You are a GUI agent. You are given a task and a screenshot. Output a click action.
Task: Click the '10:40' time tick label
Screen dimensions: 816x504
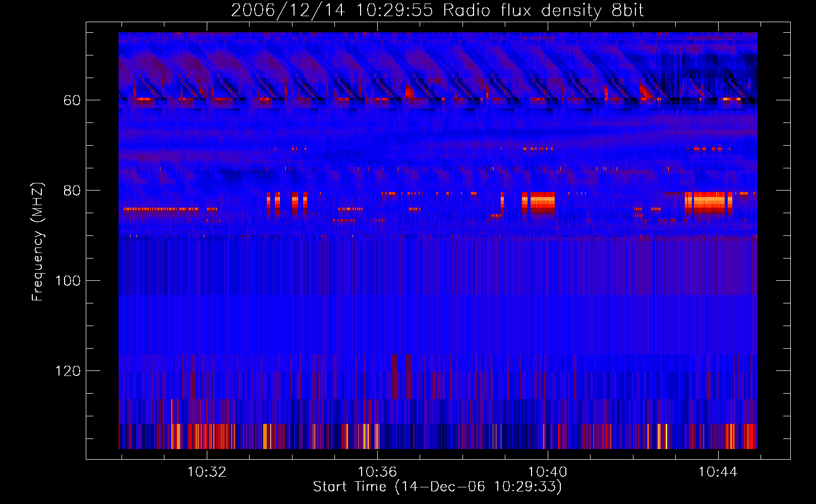point(548,472)
